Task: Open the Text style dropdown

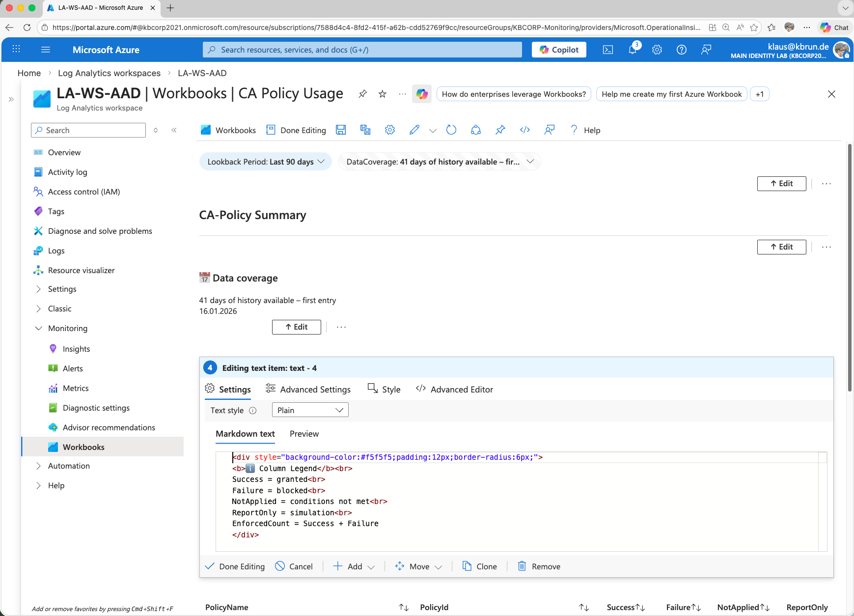Action: 310,410
